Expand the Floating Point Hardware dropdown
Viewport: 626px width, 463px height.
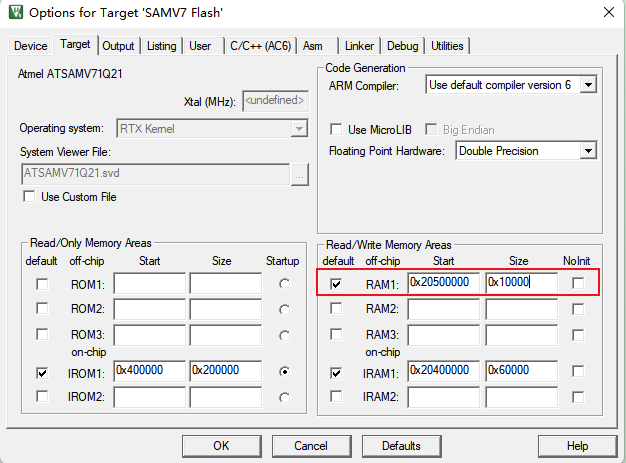tap(588, 151)
